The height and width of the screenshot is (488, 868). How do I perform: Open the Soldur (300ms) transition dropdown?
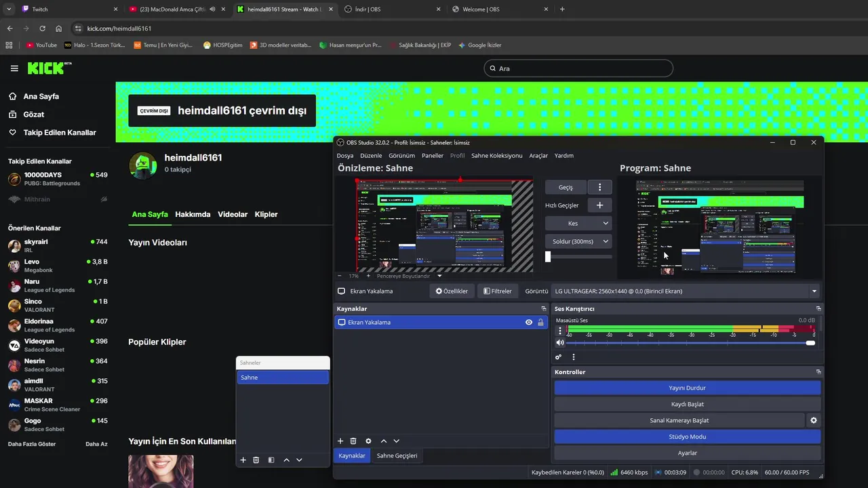578,241
